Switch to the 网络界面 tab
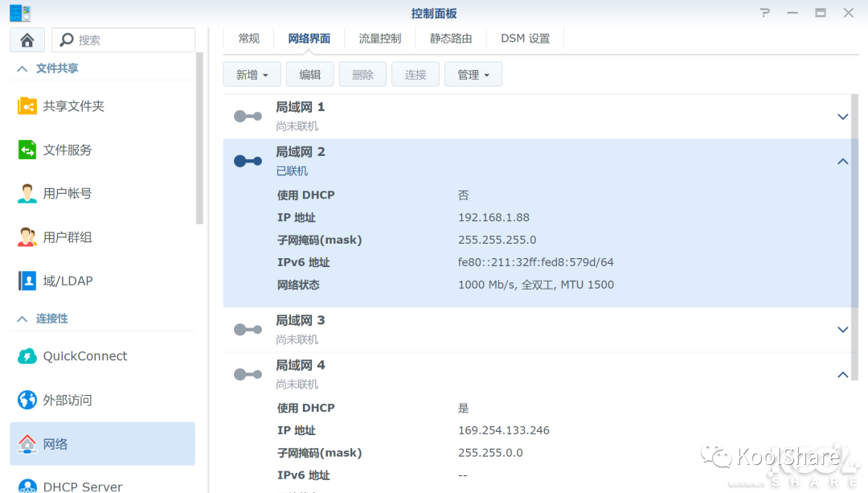The height and width of the screenshot is (493, 868). coord(309,39)
